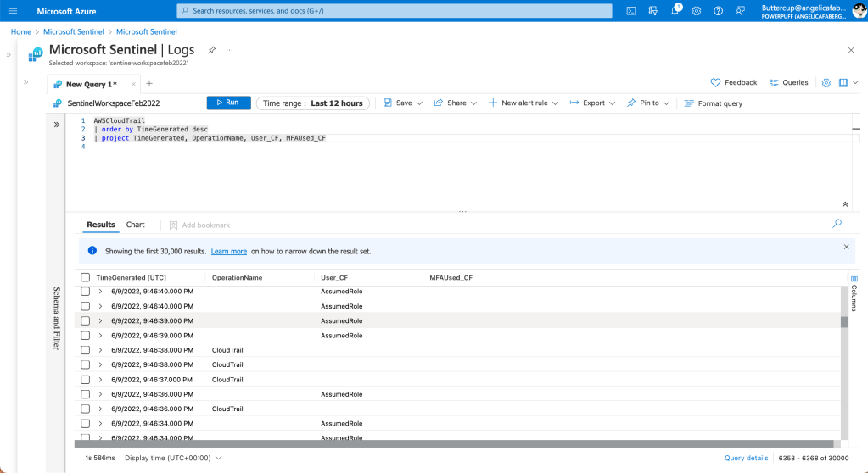Viewport: 868px width, 473px height.
Task: Run the query
Action: (x=228, y=103)
